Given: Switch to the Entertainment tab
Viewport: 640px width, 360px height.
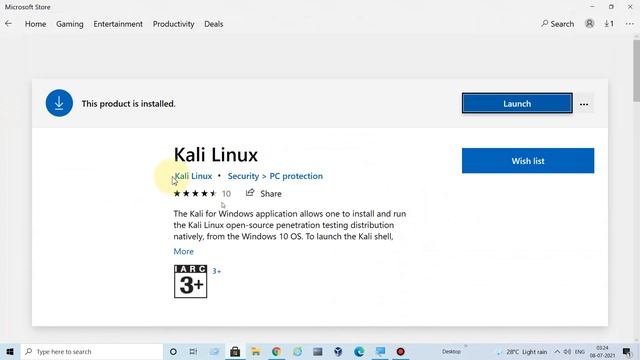Looking at the screenshot, I should [x=118, y=24].
